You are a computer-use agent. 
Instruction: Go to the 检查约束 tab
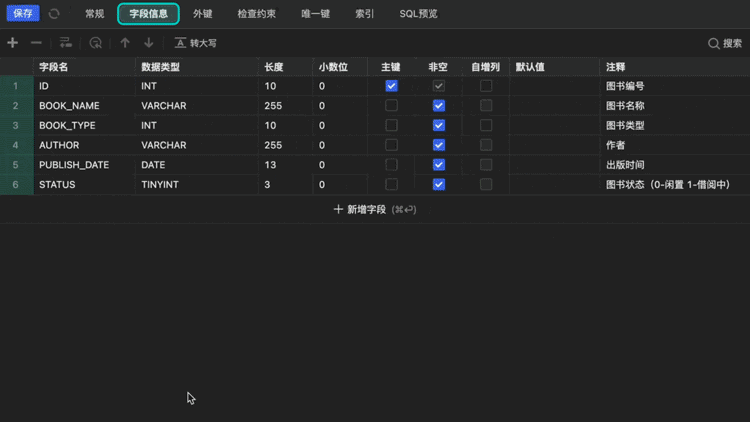pyautogui.click(x=256, y=14)
